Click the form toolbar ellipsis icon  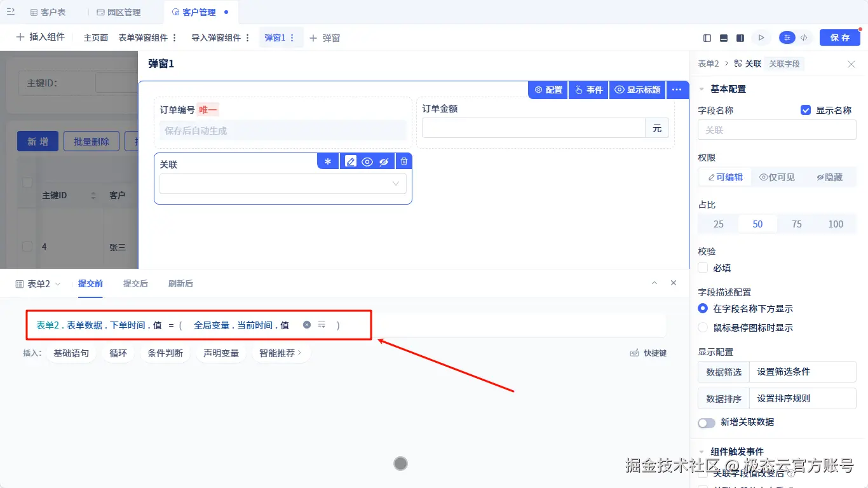point(677,90)
